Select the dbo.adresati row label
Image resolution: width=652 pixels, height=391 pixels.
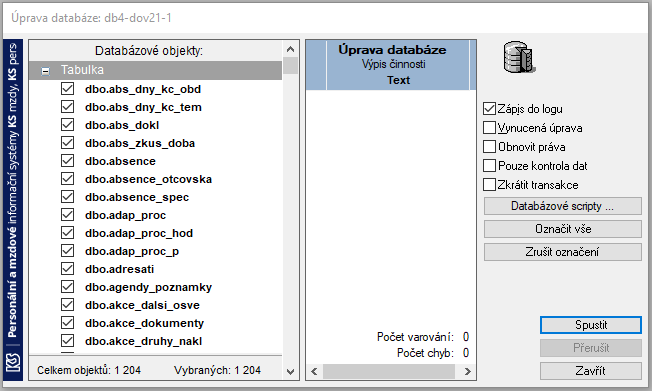(x=119, y=269)
